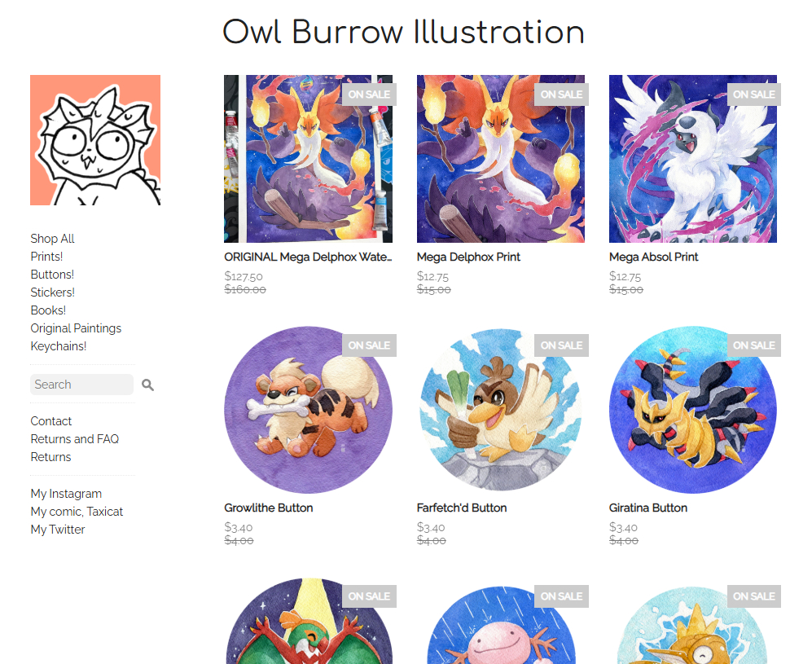Open the Original Paintings category
The height and width of the screenshot is (664, 812).
[x=76, y=328]
